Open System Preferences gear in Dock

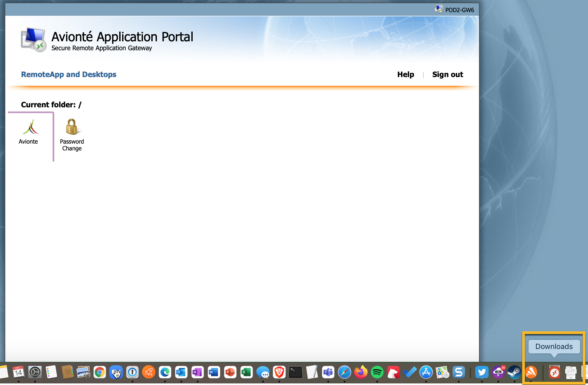(x=35, y=372)
